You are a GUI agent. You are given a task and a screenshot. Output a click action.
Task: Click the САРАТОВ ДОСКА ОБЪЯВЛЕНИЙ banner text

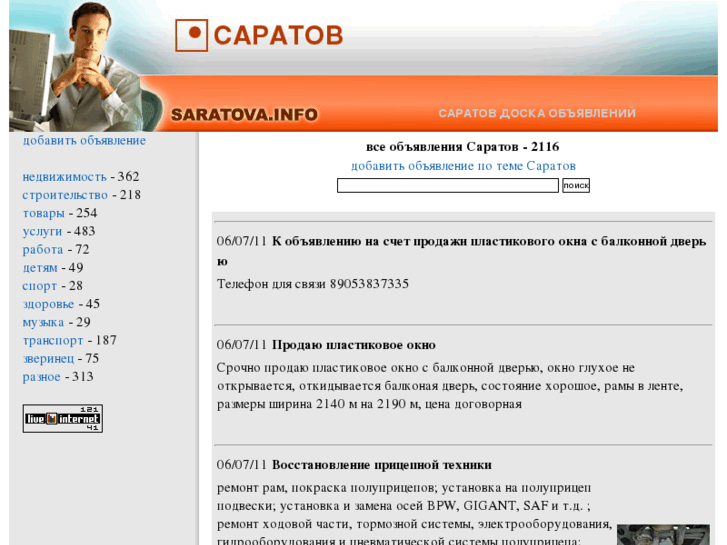[x=537, y=114]
